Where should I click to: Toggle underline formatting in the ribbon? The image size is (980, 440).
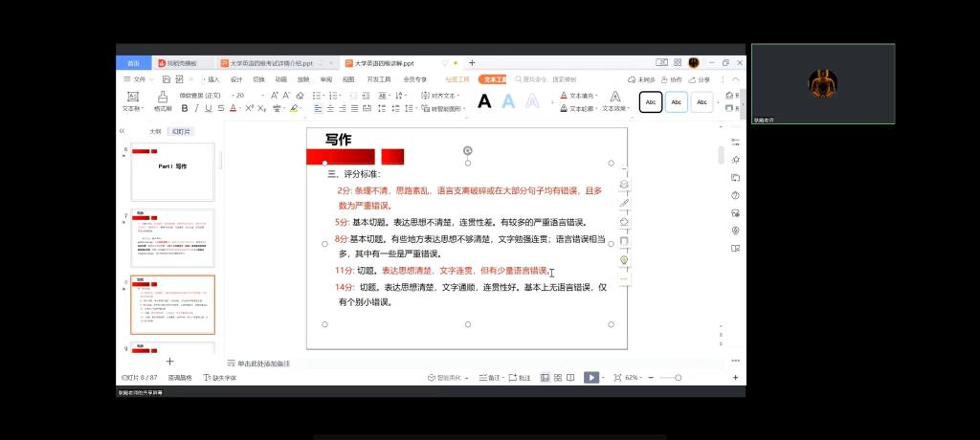pyautogui.click(x=208, y=108)
